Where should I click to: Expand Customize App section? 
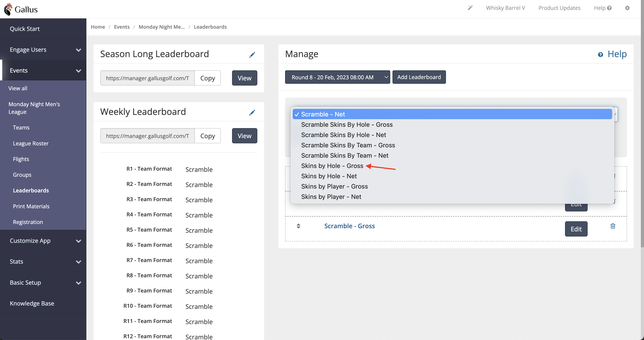pos(43,240)
